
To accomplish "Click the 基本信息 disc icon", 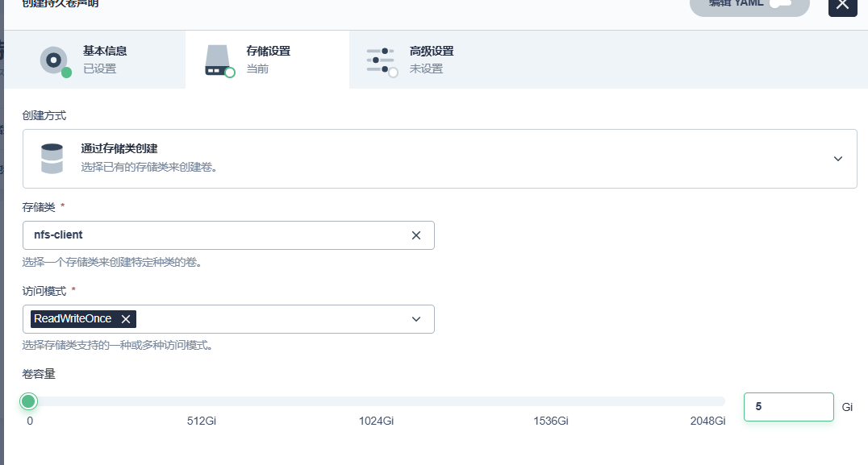I will (x=55, y=60).
